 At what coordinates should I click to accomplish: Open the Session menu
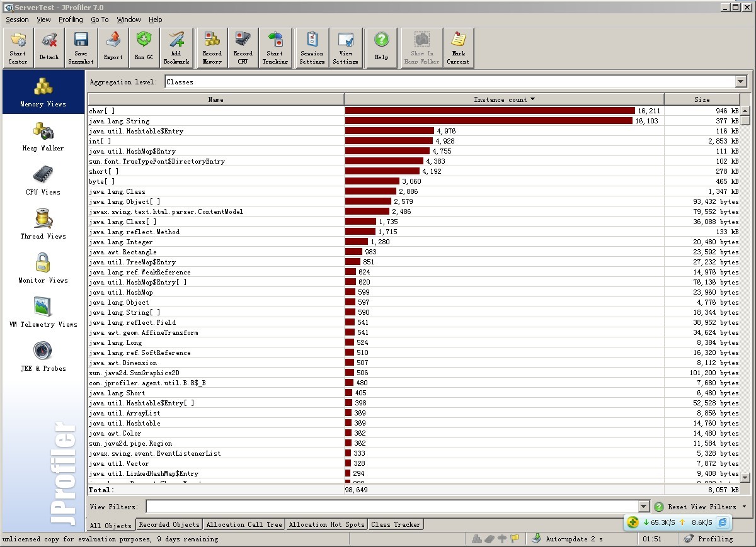[x=18, y=20]
